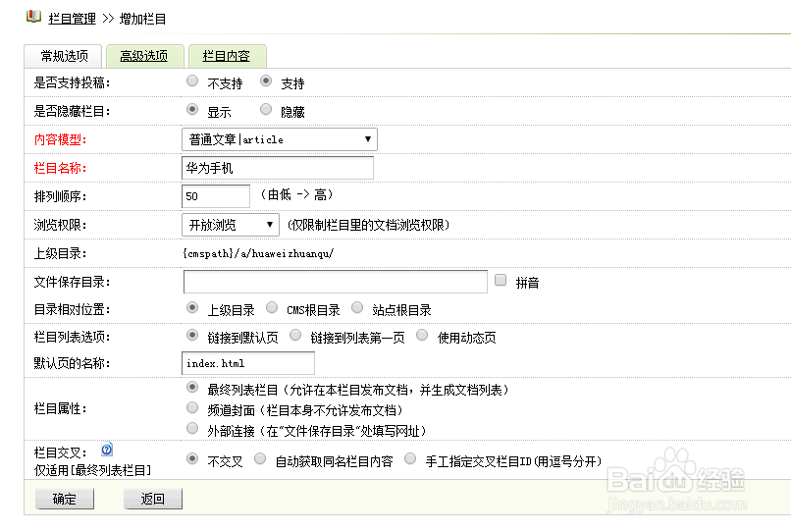Open the 内容模型 dropdown 普通文章|article
This screenshot has height=532, width=791.
pos(280,139)
